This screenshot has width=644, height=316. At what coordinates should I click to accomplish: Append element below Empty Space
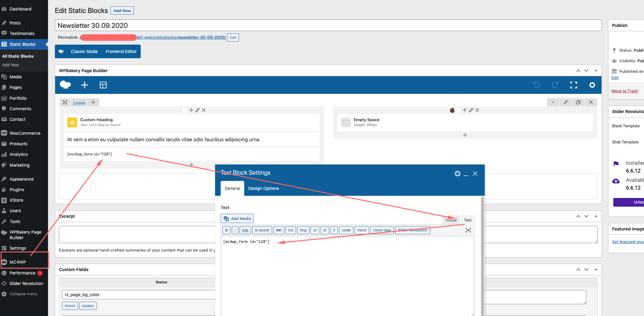465,135
